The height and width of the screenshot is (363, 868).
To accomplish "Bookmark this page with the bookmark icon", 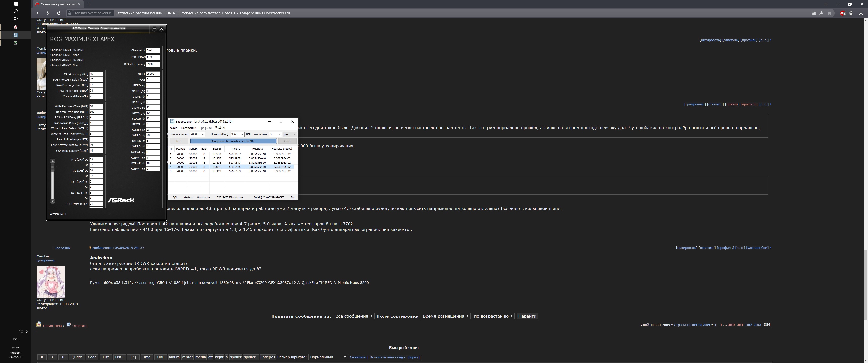I will pos(830,13).
